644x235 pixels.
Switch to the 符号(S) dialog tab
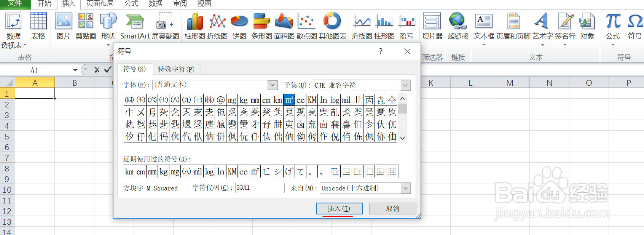tap(134, 69)
